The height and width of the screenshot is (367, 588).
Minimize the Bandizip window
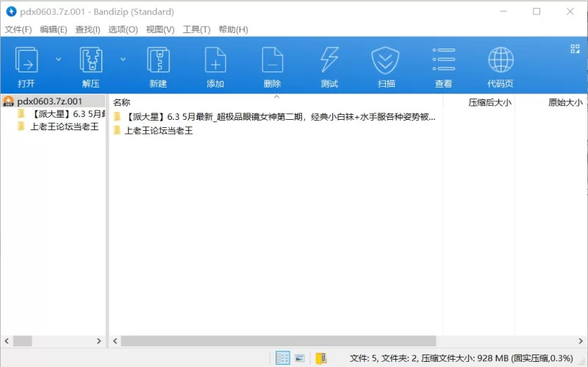tap(503, 12)
